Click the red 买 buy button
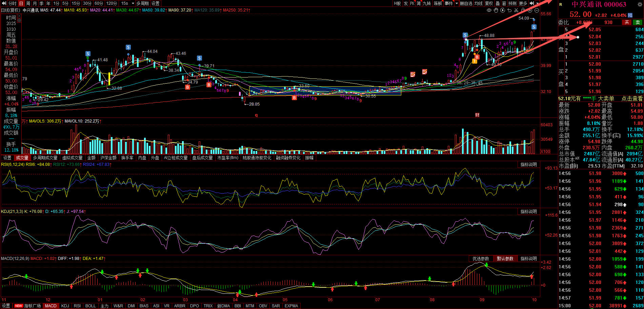The height and width of the screenshot is (309, 644). 627,22
